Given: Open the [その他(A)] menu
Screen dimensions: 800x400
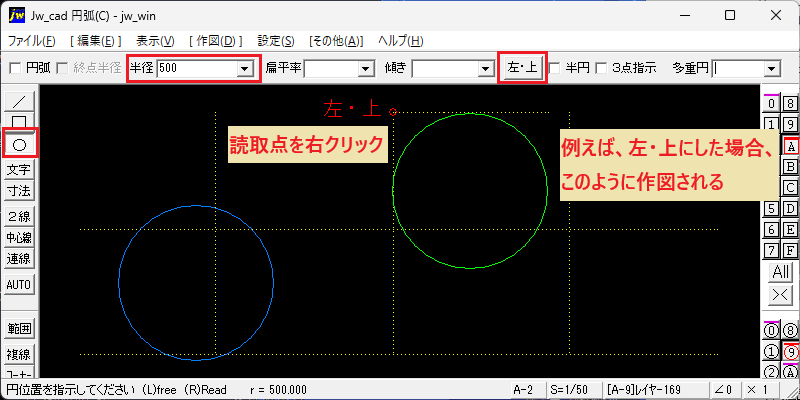Looking at the screenshot, I should (x=336, y=41).
